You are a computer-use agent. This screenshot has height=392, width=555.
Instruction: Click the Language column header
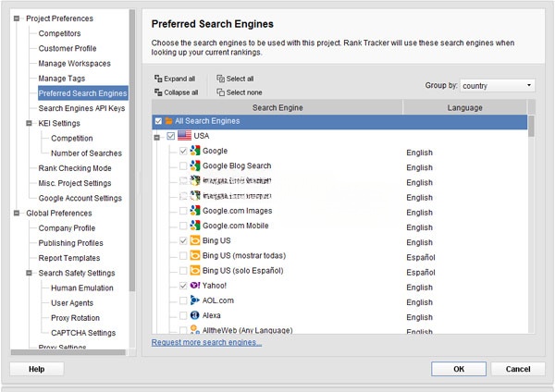[x=464, y=107]
